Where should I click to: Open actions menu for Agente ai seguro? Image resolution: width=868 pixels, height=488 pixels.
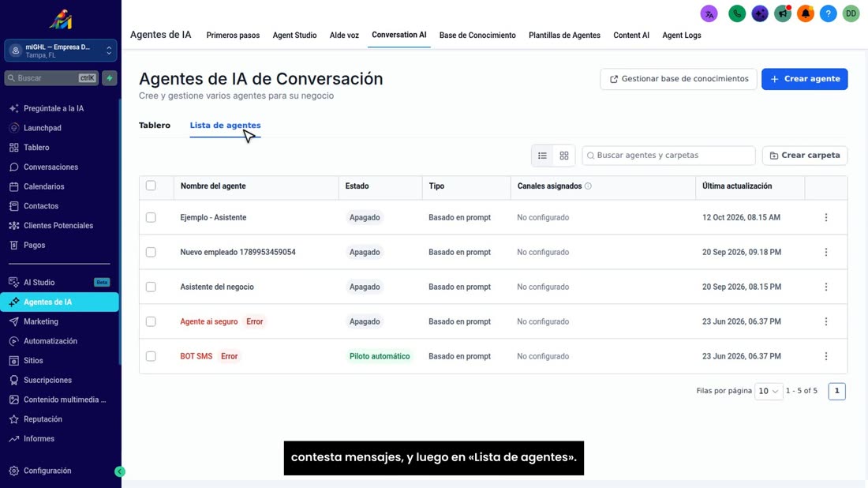click(x=826, y=322)
